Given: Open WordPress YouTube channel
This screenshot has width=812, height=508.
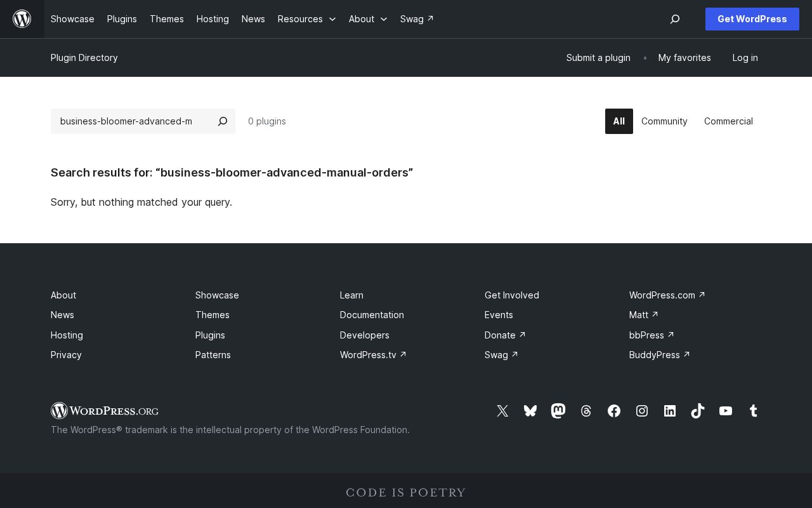Looking at the screenshot, I should click(726, 411).
